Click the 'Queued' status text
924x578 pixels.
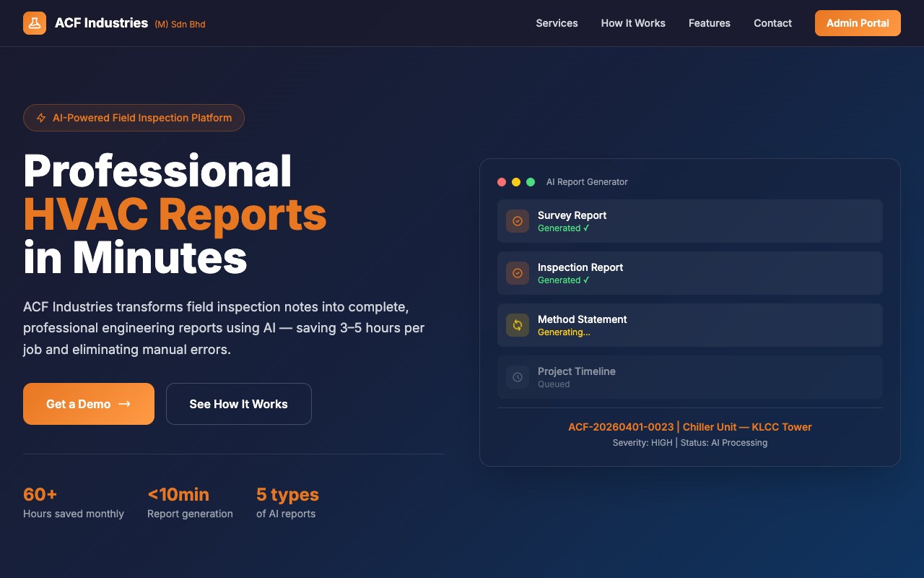point(554,384)
